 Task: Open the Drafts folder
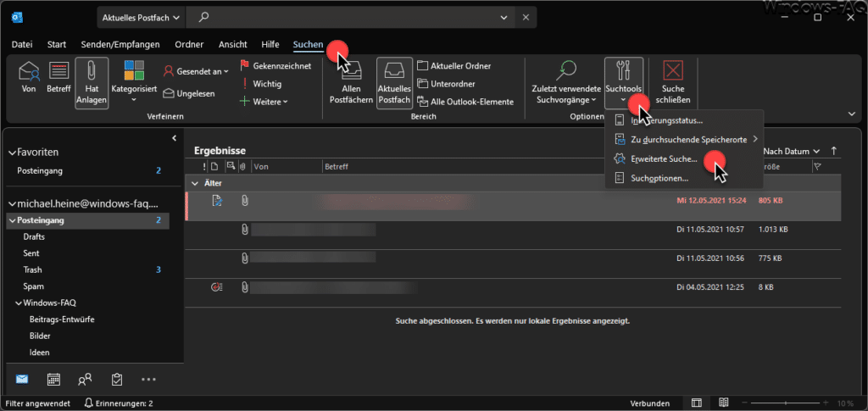(34, 236)
